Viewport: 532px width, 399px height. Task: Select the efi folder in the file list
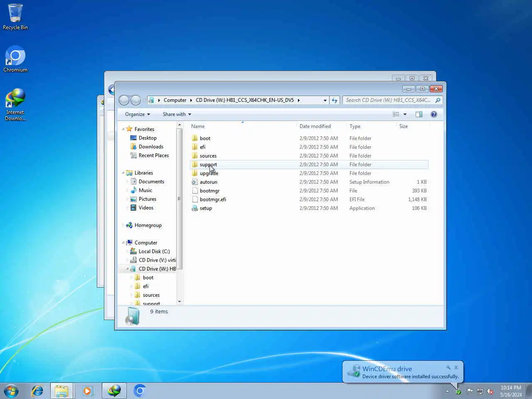tap(202, 147)
